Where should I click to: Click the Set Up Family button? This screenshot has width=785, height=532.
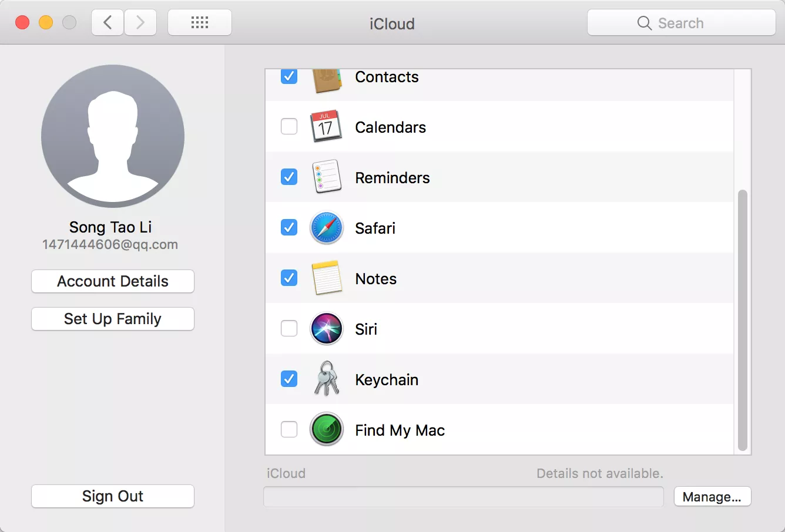click(x=113, y=319)
